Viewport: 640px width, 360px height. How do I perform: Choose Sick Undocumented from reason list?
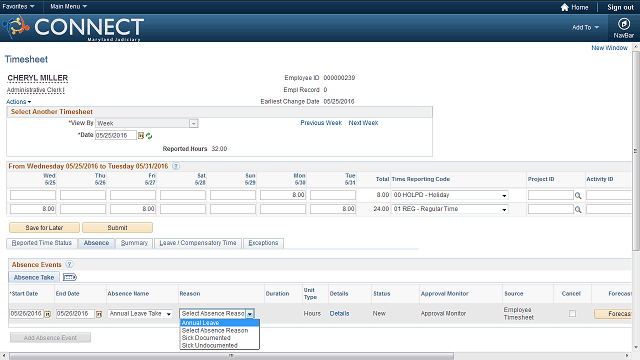point(220,345)
